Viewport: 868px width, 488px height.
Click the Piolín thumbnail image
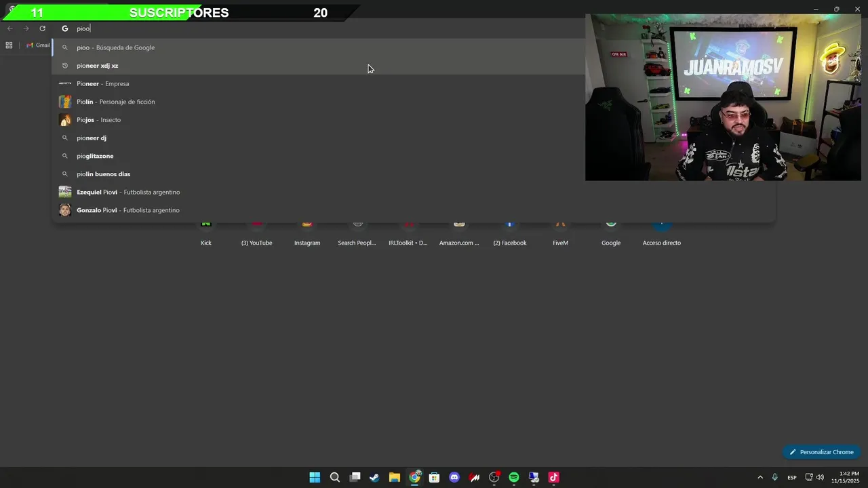[65, 102]
